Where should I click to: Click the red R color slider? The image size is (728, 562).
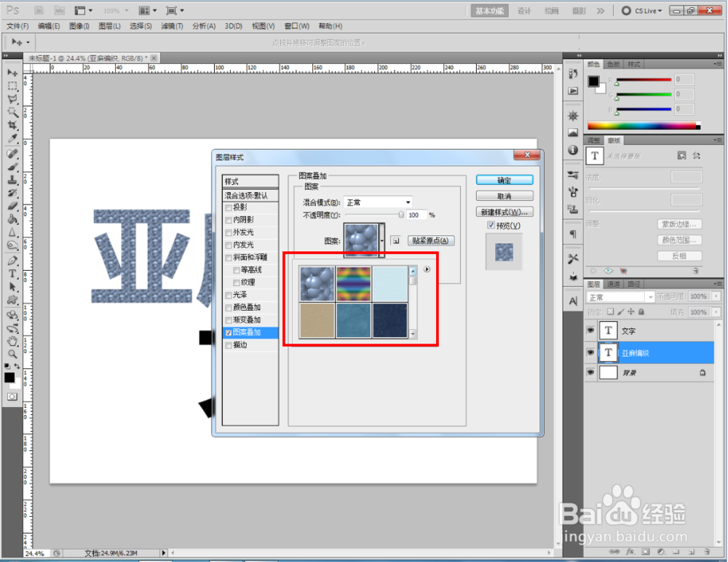point(644,80)
